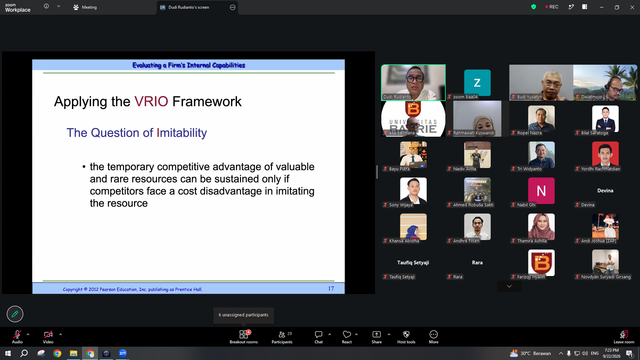Select Sony Wijaya's participant tile
640x360 pixels.
[x=413, y=191]
